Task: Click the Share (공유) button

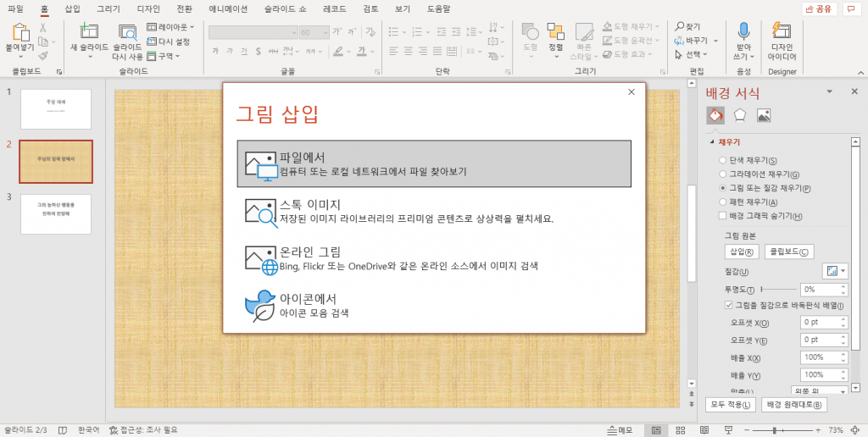Action: (x=819, y=8)
